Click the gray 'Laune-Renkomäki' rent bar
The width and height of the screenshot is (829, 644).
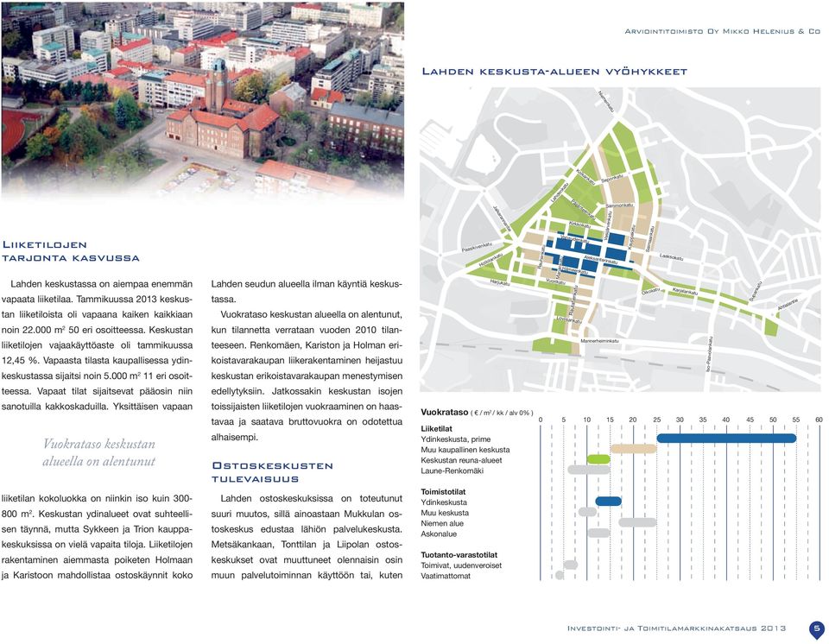pos(589,470)
